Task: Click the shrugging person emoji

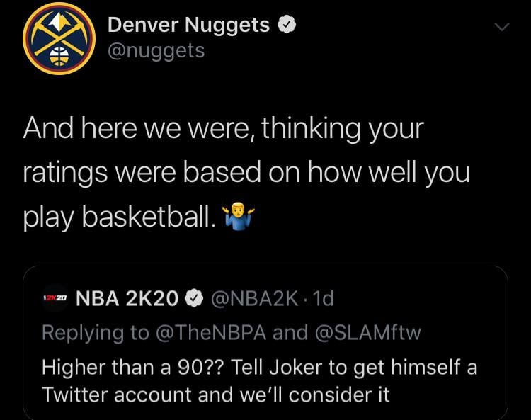Action: [238, 220]
